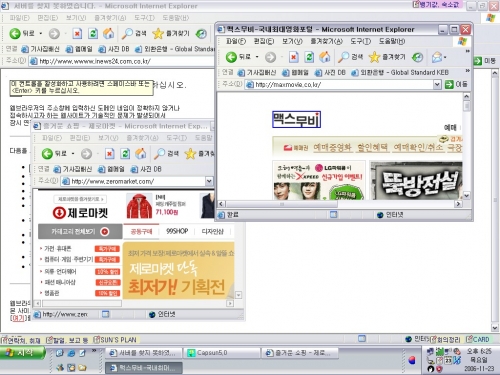
Task: Select the 99SHOP tab on Zeromarket
Action: pyautogui.click(x=177, y=231)
